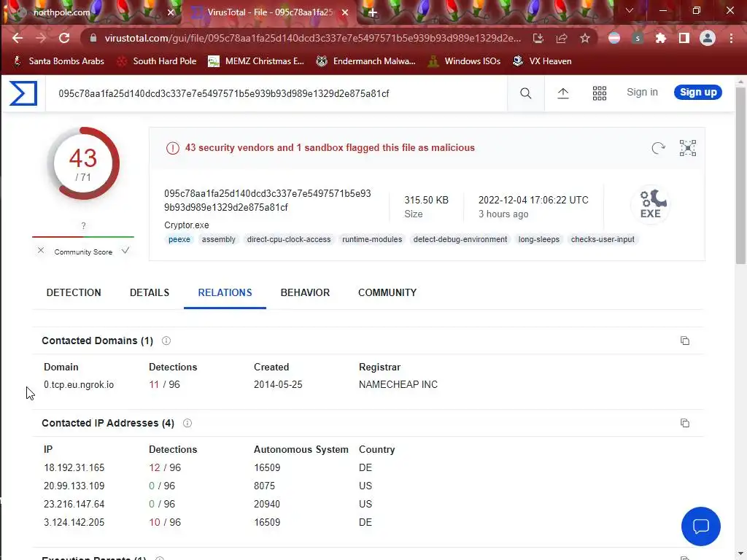Screen dimensions: 747x560
Task: Vote positive with the community checkmark
Action: pos(125,251)
